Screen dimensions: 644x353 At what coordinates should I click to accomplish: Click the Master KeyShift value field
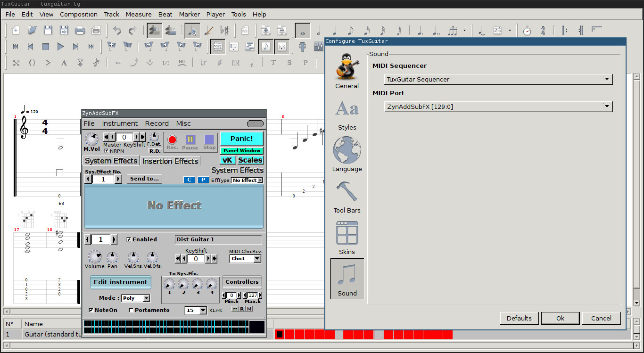pos(124,137)
